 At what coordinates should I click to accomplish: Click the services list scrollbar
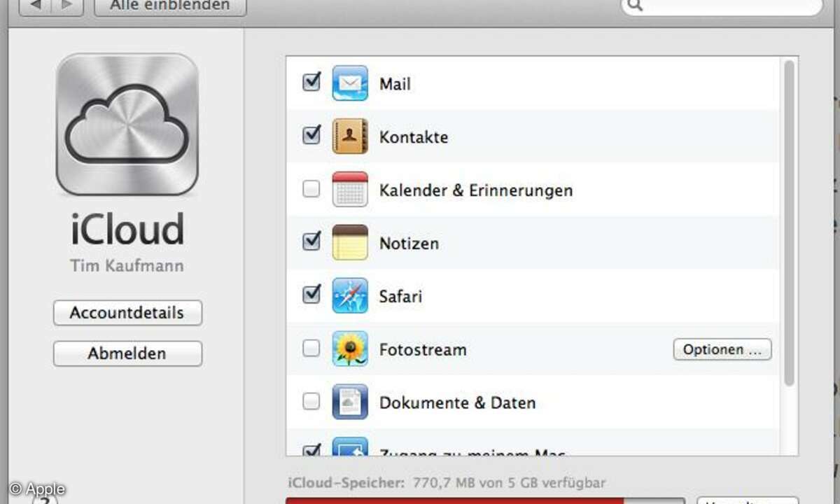[790, 223]
